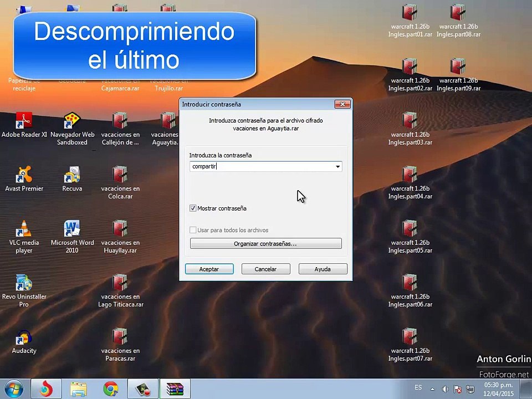This screenshot has width=532, height=399.
Task: Open Ayuda in the password dialog
Action: [x=323, y=269]
